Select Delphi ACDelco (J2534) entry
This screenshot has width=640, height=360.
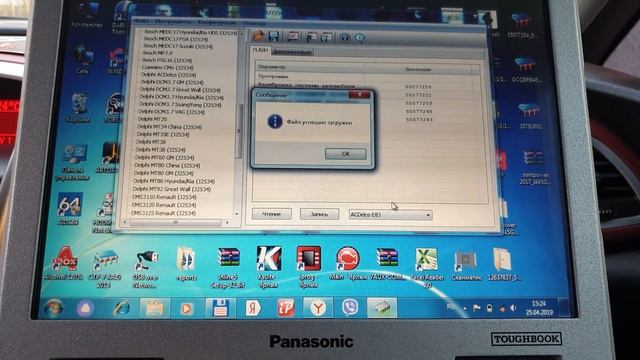tap(169, 75)
